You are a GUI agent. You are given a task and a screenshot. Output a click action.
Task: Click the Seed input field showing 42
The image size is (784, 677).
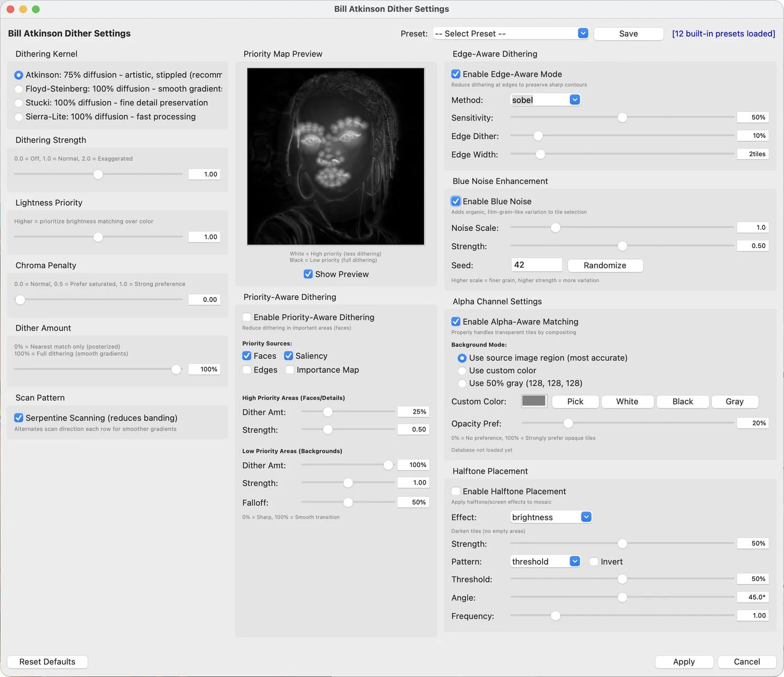pos(536,265)
